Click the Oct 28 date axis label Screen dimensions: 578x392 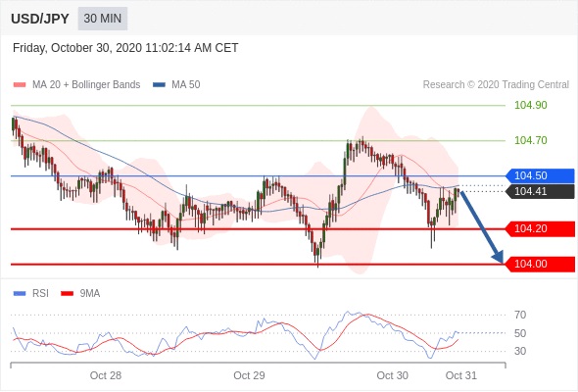click(106, 375)
